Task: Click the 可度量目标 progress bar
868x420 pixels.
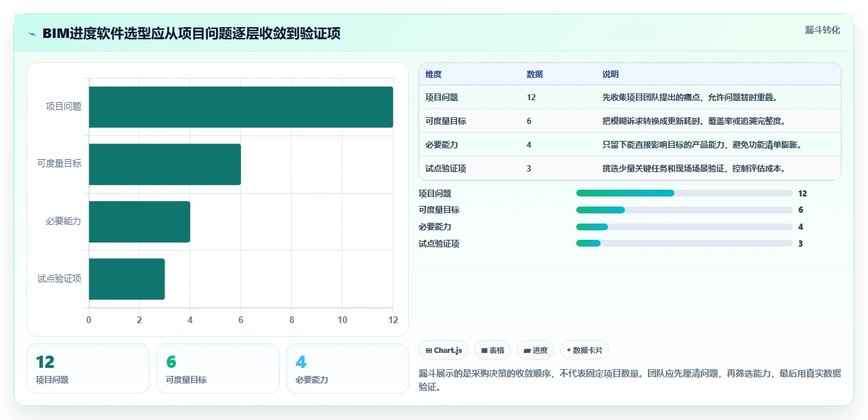Action: coord(684,210)
